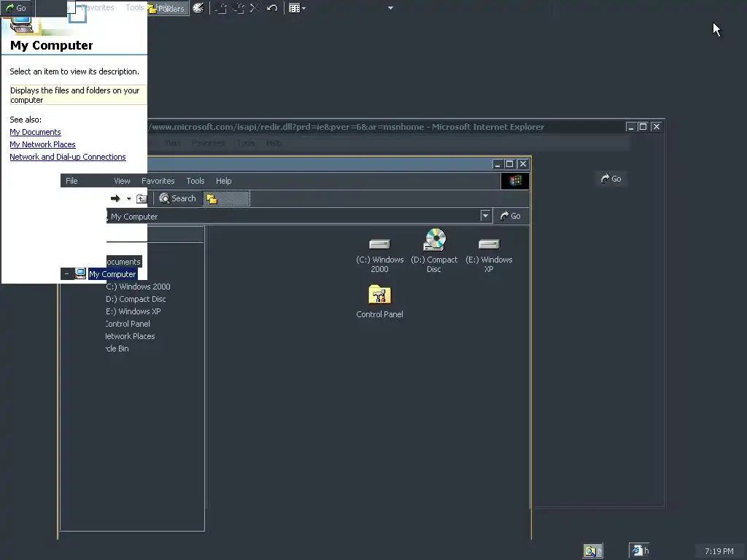Screen dimensions: 747x560
Task: Select Recycle Bin in the folder tree
Action: (117, 349)
